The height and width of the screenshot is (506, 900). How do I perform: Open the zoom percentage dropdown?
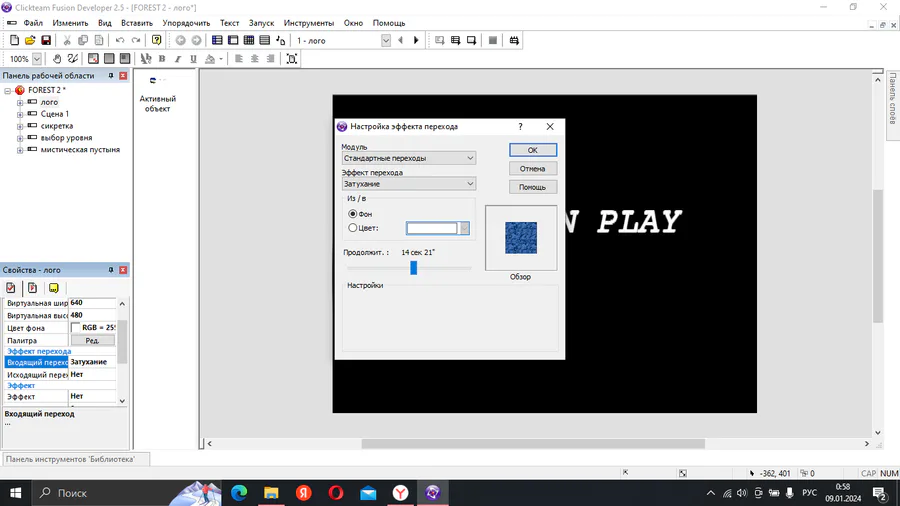[x=37, y=59]
